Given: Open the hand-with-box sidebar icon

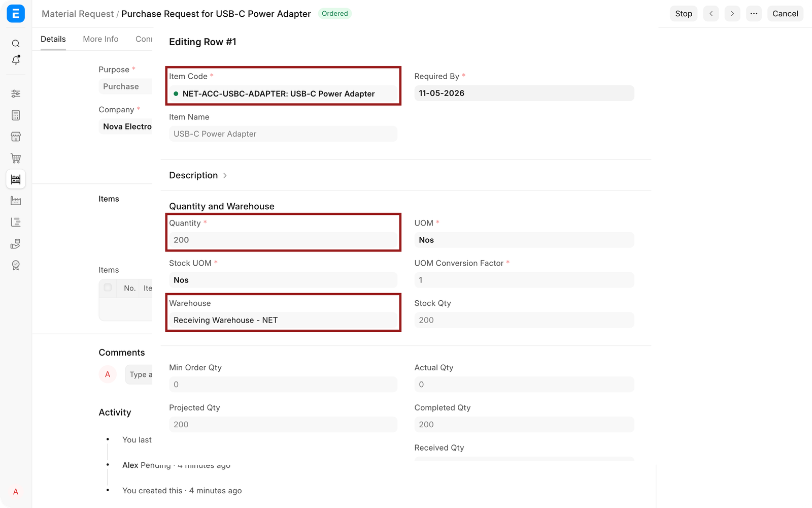Looking at the screenshot, I should [16, 244].
